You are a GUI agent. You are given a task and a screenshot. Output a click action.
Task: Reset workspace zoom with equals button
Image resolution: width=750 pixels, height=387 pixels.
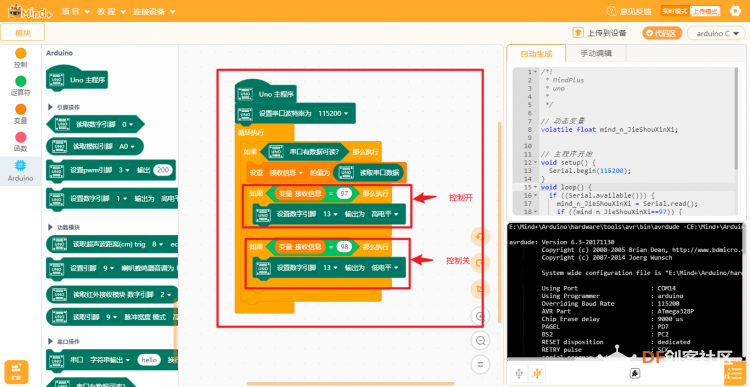tap(480, 364)
